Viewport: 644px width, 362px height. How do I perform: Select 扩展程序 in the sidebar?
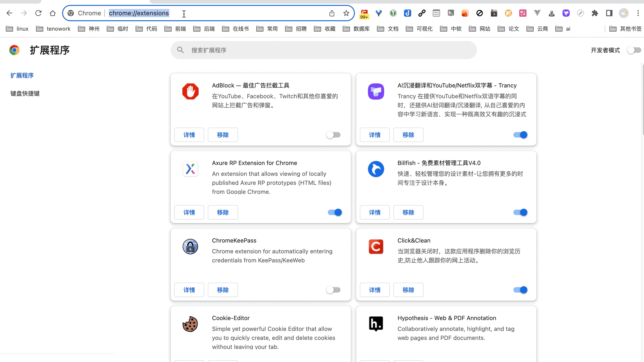(22, 75)
